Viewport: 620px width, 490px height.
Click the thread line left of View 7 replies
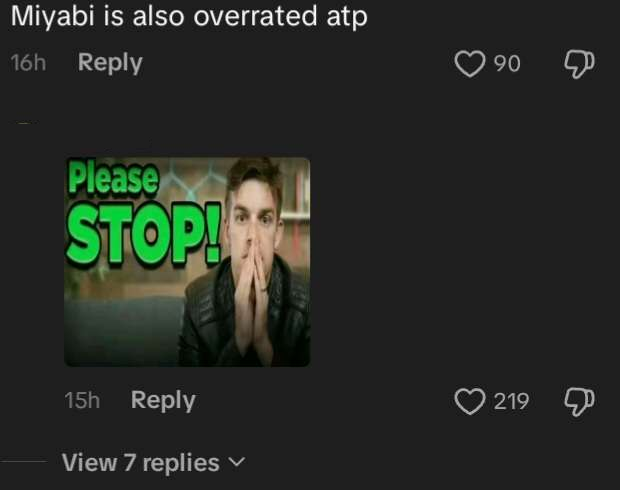[24, 461]
